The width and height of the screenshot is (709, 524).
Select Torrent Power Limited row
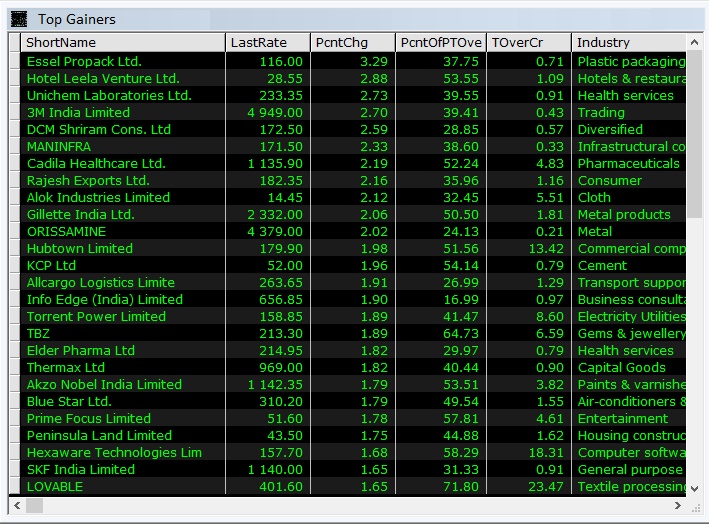(96, 317)
